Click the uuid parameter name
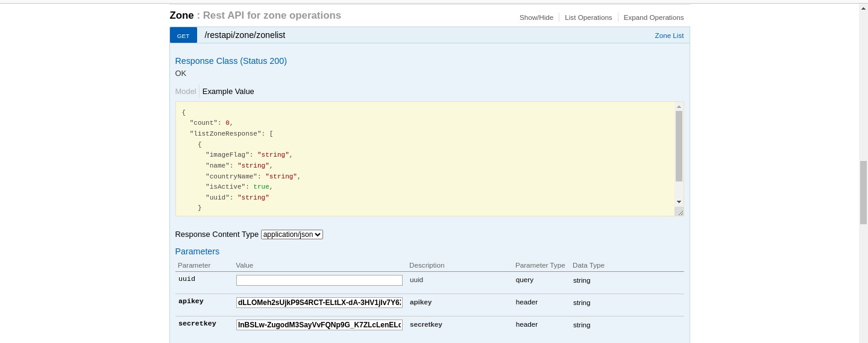868x343 pixels. 187,279
